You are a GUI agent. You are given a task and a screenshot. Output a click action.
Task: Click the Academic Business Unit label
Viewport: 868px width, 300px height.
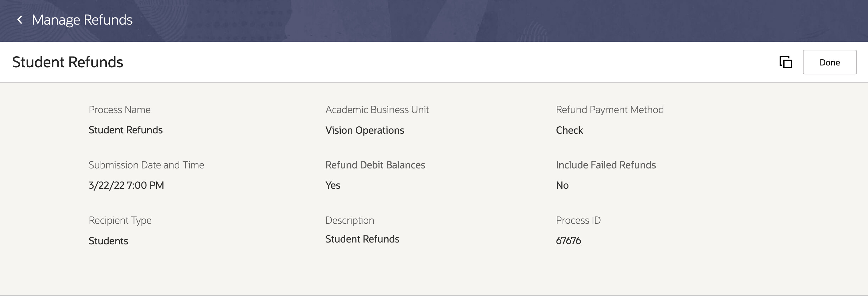(x=377, y=110)
